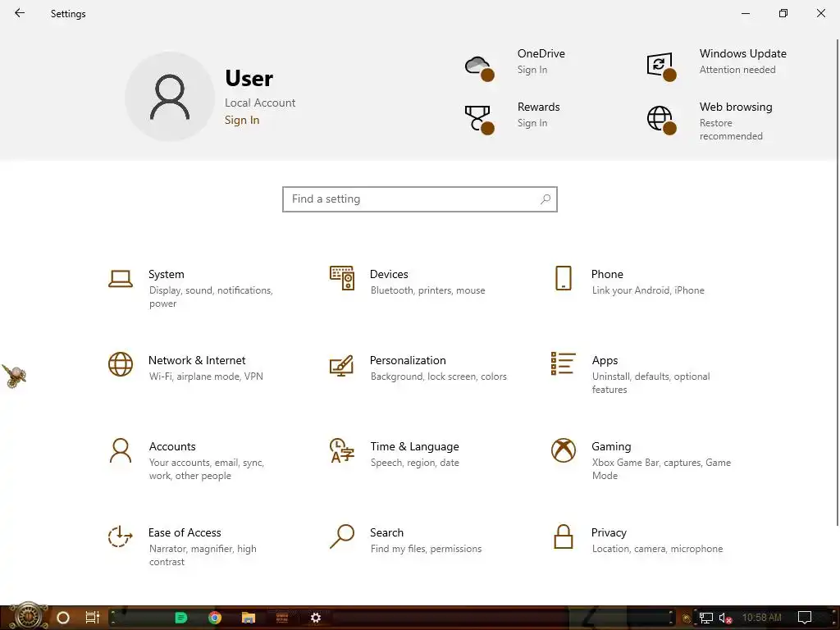Click the desktop bee widget icon
The width and height of the screenshot is (840, 630).
pos(15,375)
